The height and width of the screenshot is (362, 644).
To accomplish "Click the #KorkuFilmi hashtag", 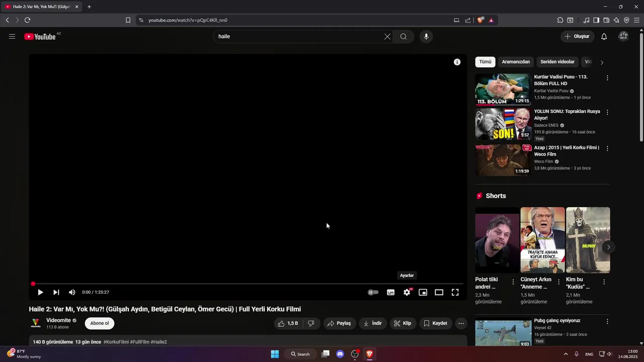I will click(x=116, y=342).
